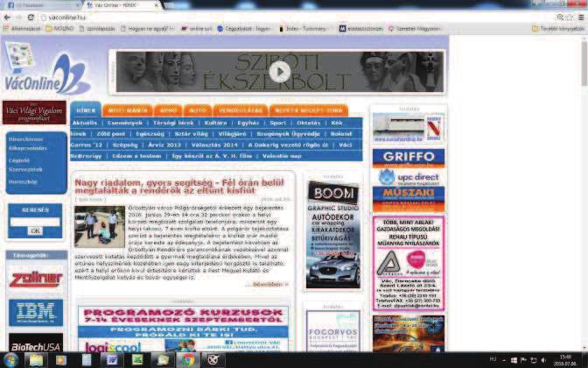Open the GRIFFO advertisement banner
The image size is (588, 368).
click(409, 158)
